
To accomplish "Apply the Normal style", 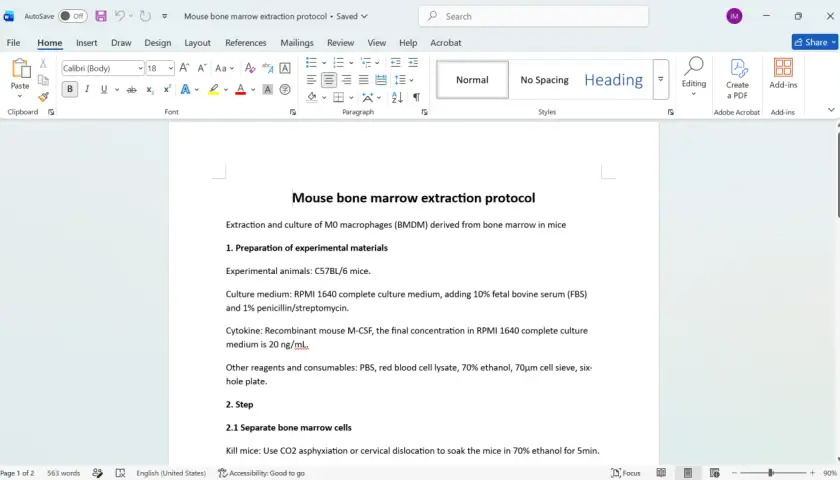I will pyautogui.click(x=472, y=80).
